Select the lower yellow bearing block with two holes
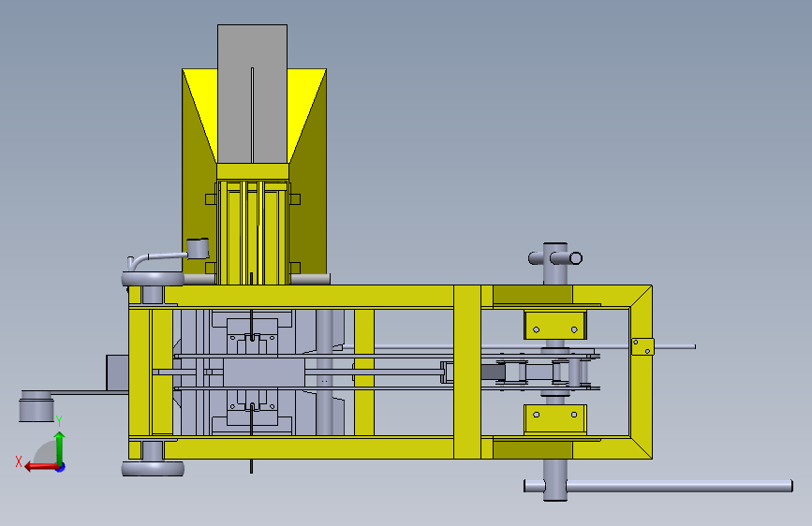The image size is (812, 526). click(x=555, y=419)
